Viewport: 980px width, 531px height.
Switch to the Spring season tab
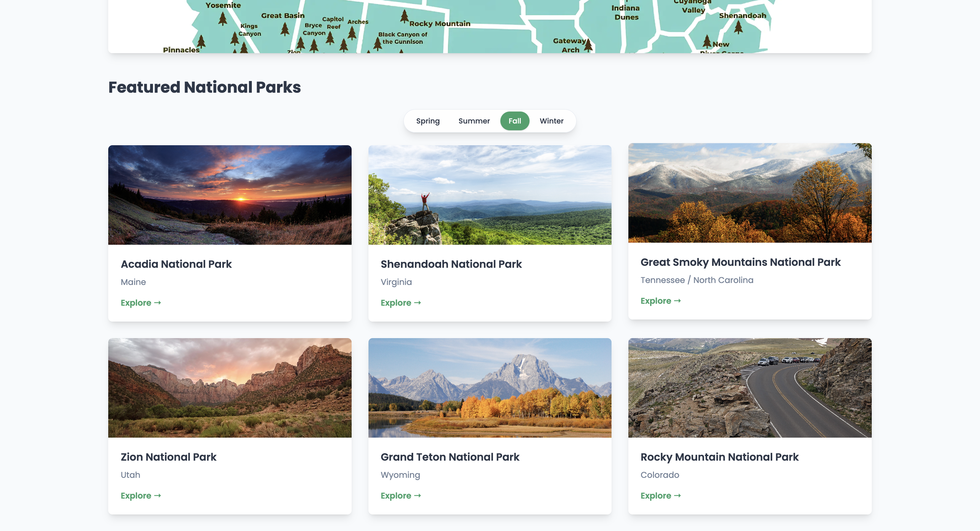427,121
